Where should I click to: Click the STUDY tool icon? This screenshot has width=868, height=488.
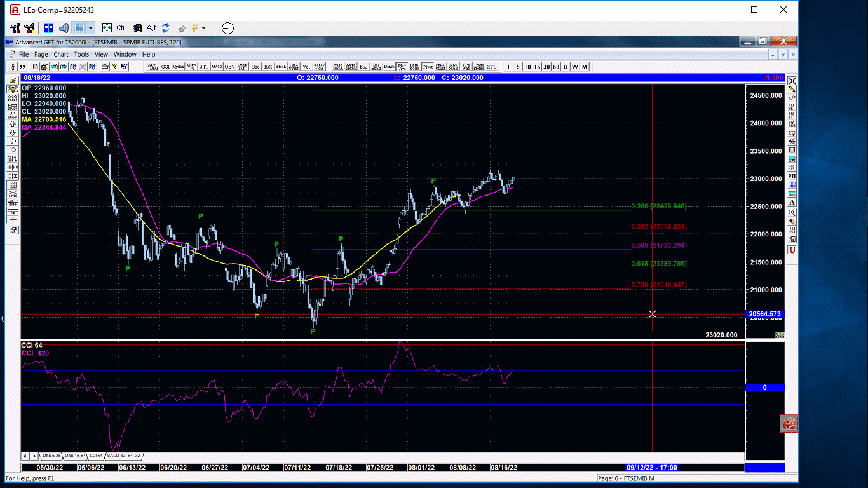(x=13, y=107)
